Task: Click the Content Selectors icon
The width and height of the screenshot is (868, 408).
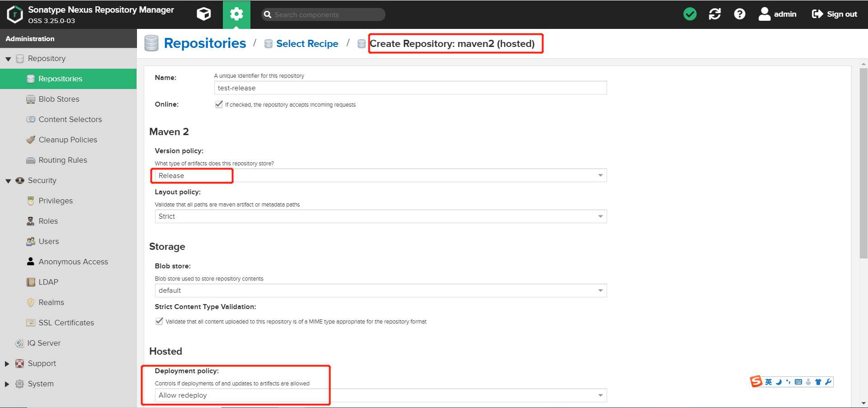Action: pos(31,119)
